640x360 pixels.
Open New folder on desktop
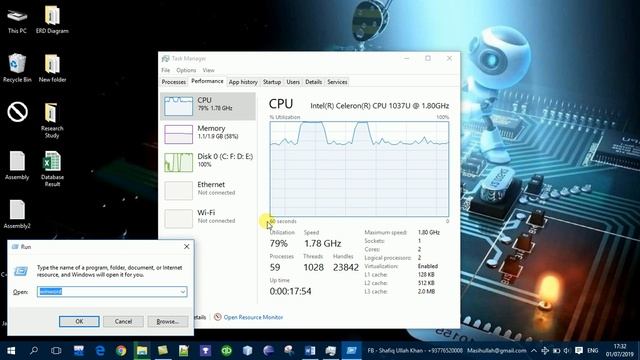click(x=52, y=69)
